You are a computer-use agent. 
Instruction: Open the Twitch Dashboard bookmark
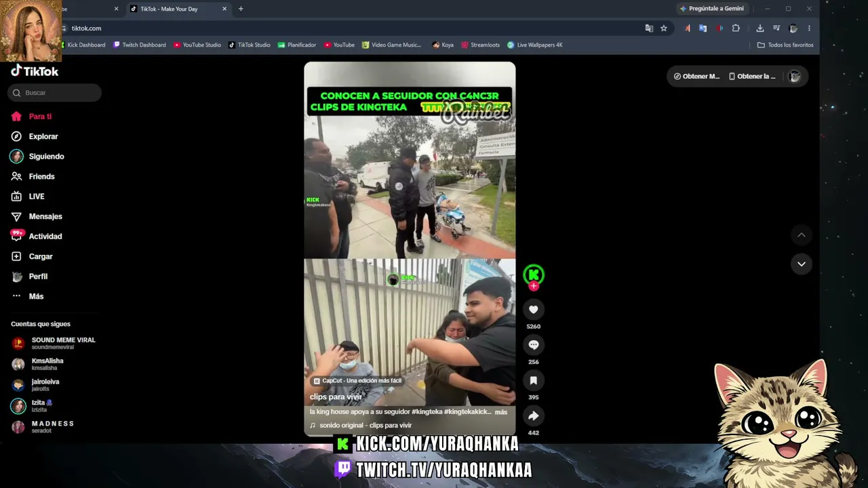click(x=140, y=45)
